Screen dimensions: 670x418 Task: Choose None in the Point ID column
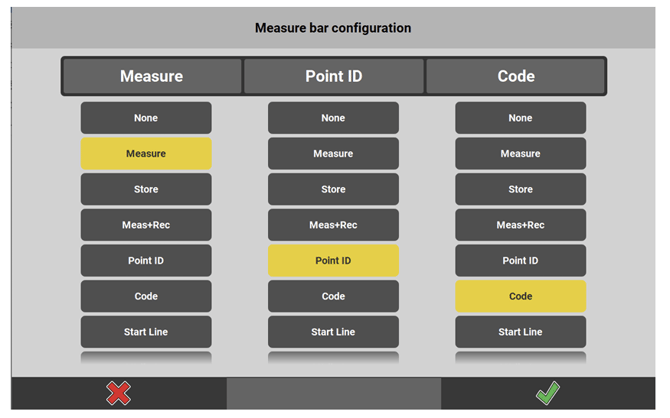click(x=333, y=118)
